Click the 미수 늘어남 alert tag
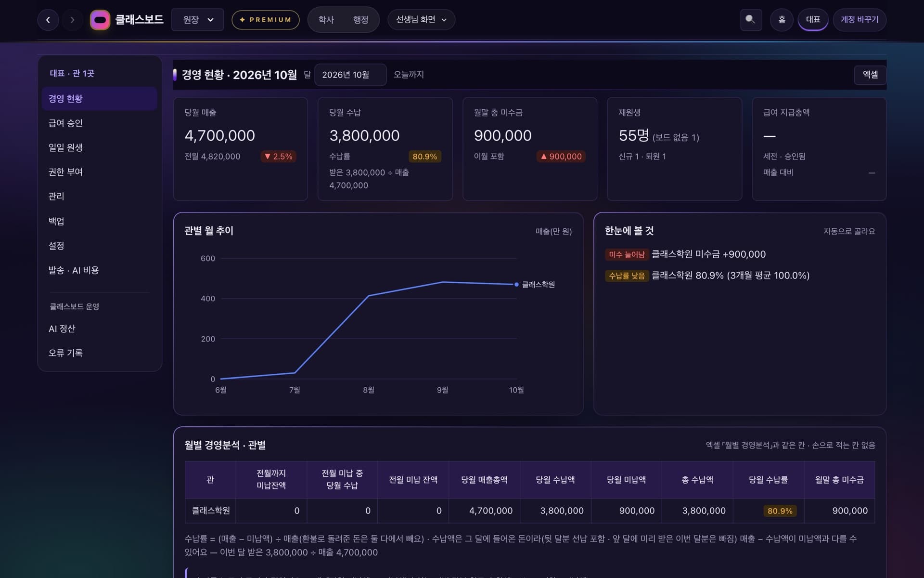The width and height of the screenshot is (924, 578). pyautogui.click(x=627, y=254)
